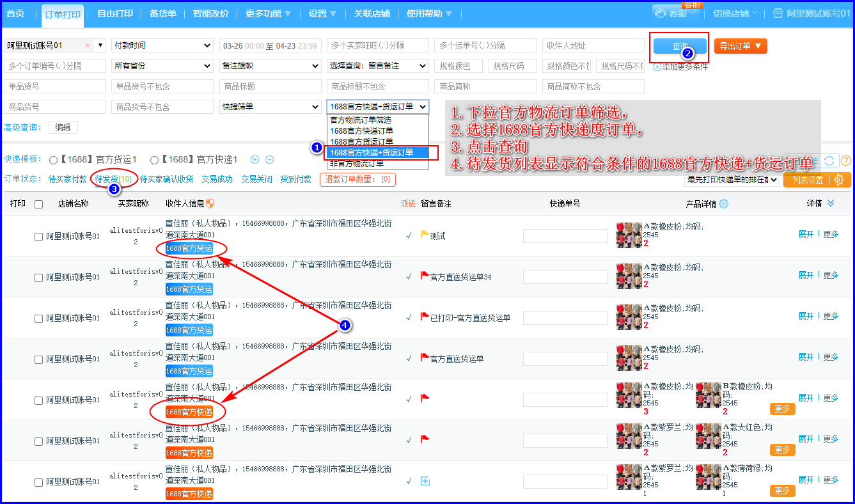Open the 首页 tab
The width and height of the screenshot is (855, 504).
15,13
